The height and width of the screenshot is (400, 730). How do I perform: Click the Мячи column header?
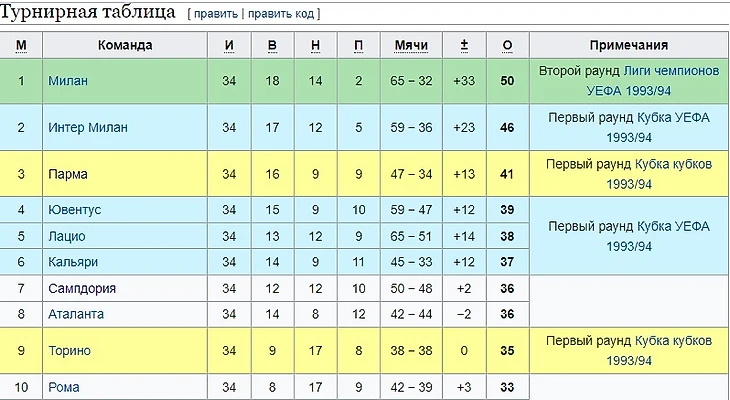tap(411, 46)
